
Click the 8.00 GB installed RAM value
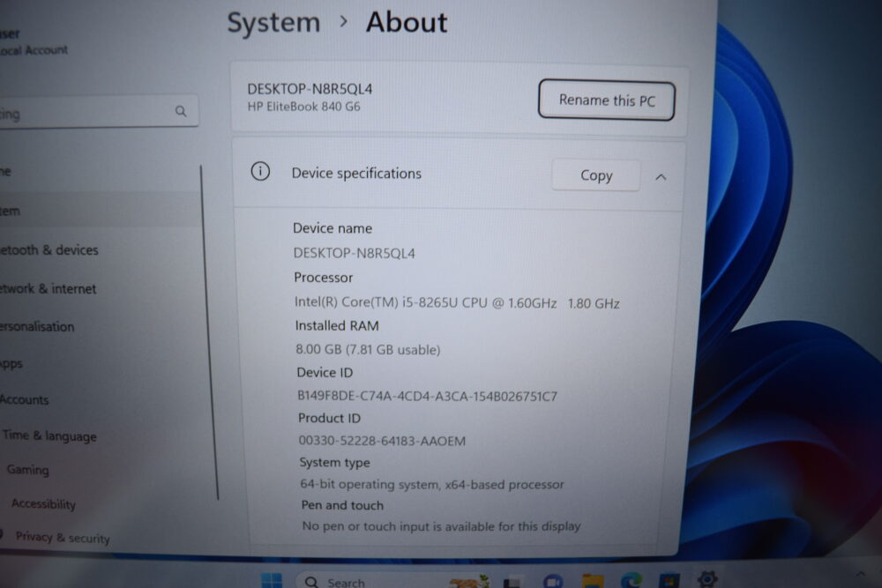(x=368, y=350)
